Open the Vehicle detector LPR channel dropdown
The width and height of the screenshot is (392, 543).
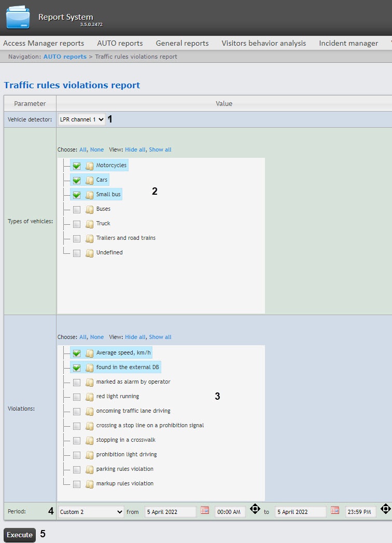82,119
